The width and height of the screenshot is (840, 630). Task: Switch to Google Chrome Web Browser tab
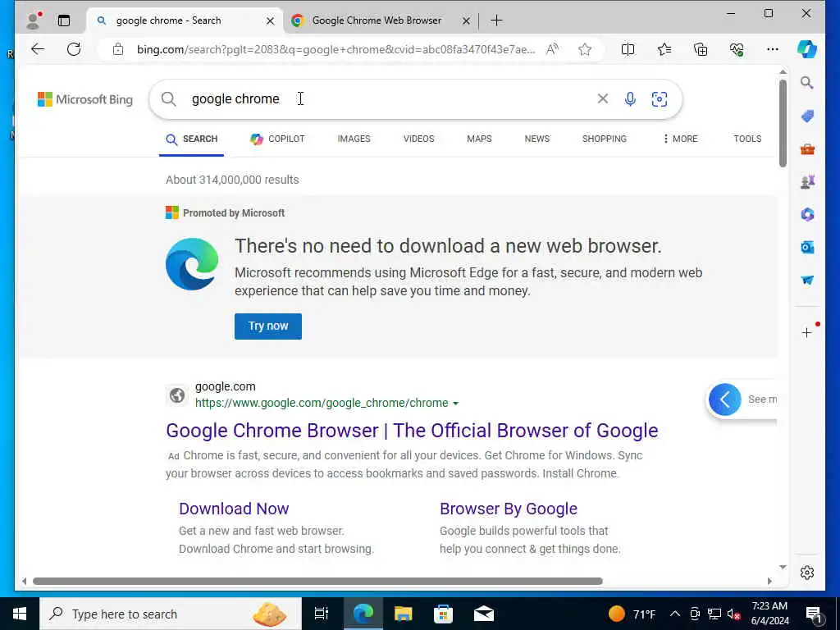point(376,21)
